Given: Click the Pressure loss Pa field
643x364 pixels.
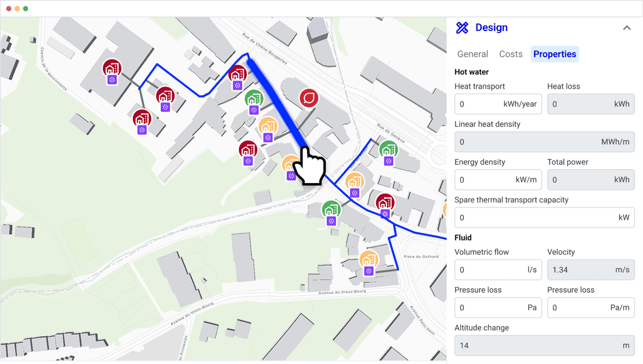Looking at the screenshot, I should [498, 308].
